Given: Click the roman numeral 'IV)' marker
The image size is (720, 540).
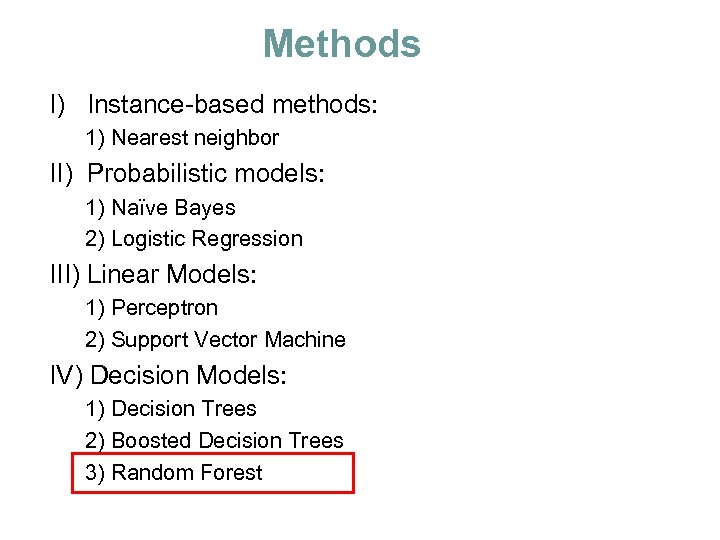Looking at the screenshot, I should [67, 376].
